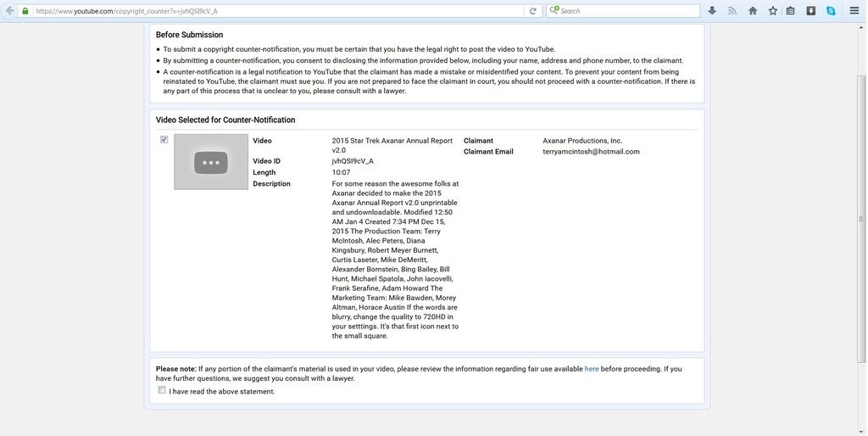Click the claimant email terryamcintosh@hotmail.com
The height and width of the screenshot is (436, 868).
[x=591, y=152]
